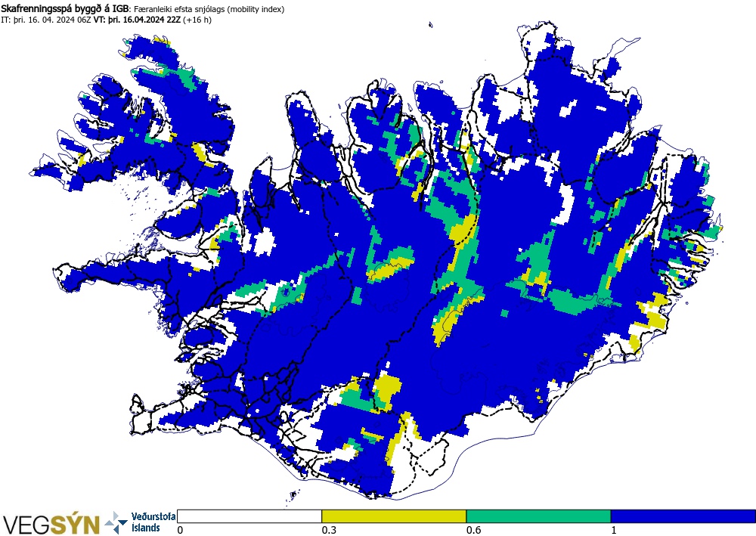This screenshot has height=536, width=756.
Task: Click the Veðurstofa Íslands logo
Action: click(x=140, y=522)
